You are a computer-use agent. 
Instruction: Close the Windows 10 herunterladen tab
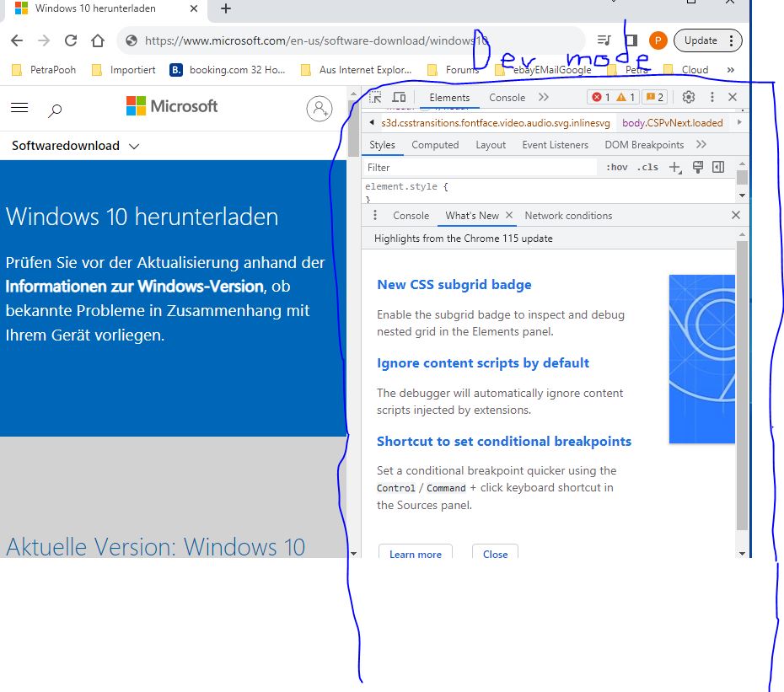pos(194,8)
